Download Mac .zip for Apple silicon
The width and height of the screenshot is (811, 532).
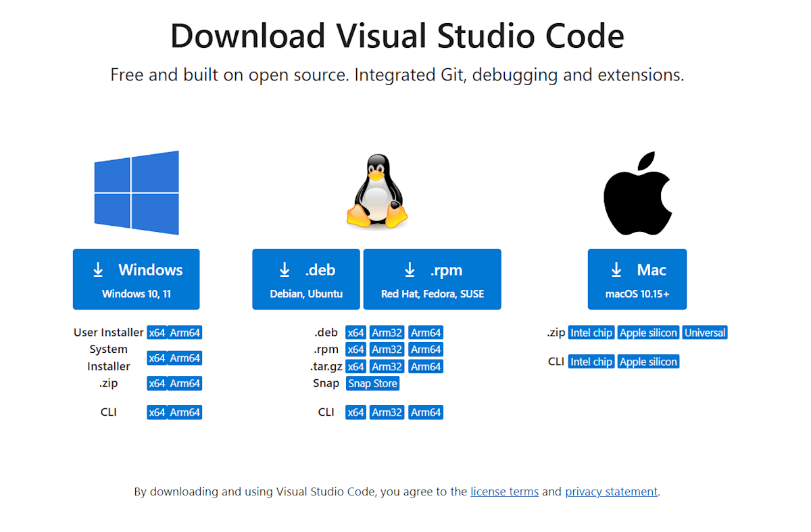(x=649, y=333)
